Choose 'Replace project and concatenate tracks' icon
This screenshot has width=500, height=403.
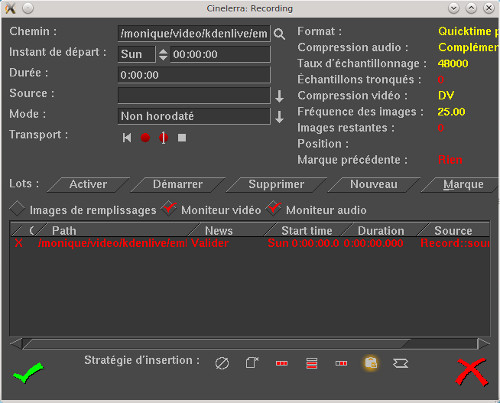282,363
